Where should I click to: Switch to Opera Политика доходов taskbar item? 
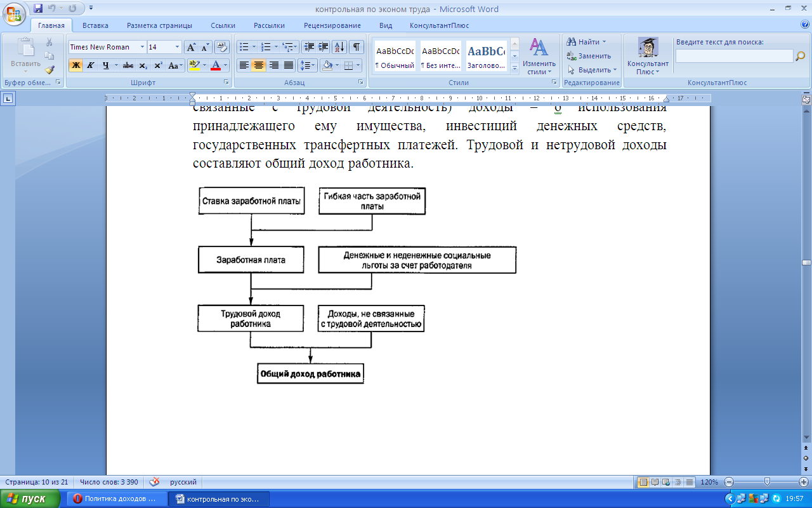pos(117,499)
